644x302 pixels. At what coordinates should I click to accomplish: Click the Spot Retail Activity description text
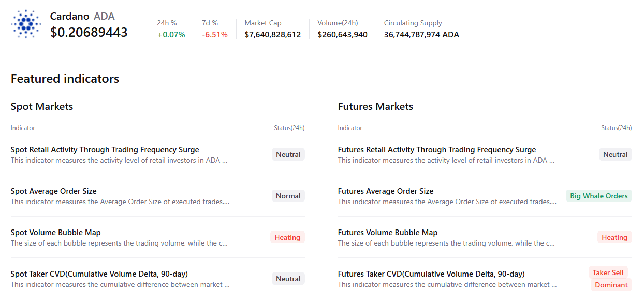[x=119, y=161]
